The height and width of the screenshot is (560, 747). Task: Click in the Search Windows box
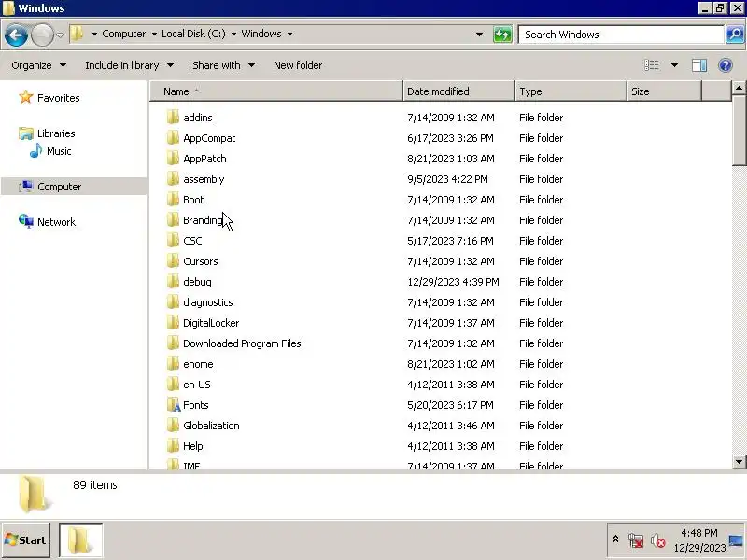[x=621, y=35]
